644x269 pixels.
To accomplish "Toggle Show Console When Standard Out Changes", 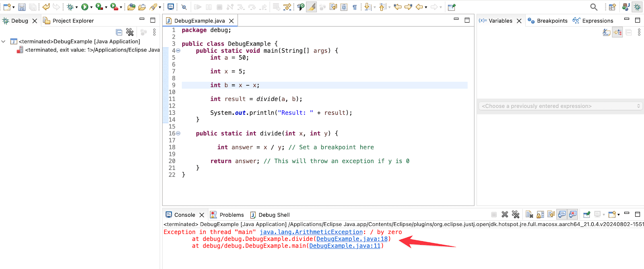I will [562, 215].
